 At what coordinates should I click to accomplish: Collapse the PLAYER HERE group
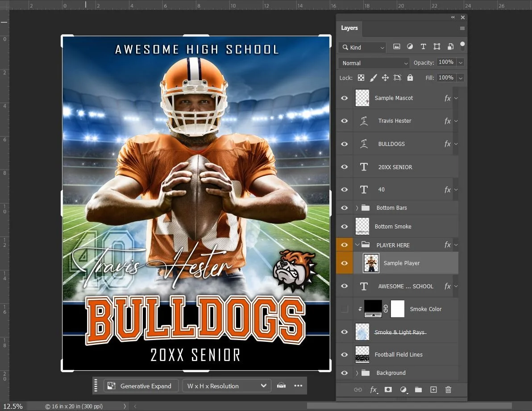357,245
